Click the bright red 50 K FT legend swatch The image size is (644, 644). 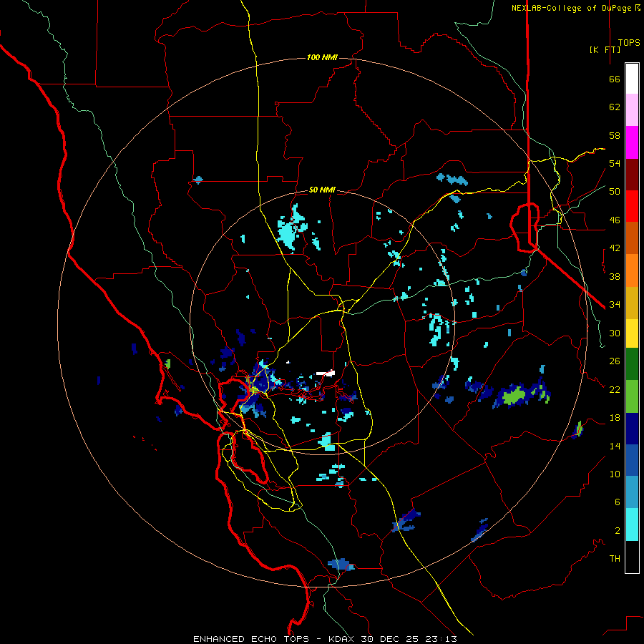coord(632,206)
